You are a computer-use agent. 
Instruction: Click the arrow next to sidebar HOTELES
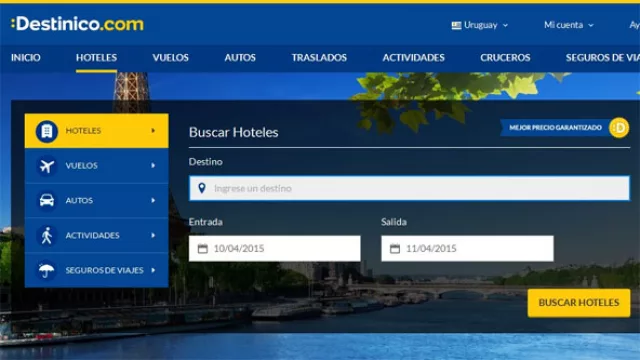153,131
